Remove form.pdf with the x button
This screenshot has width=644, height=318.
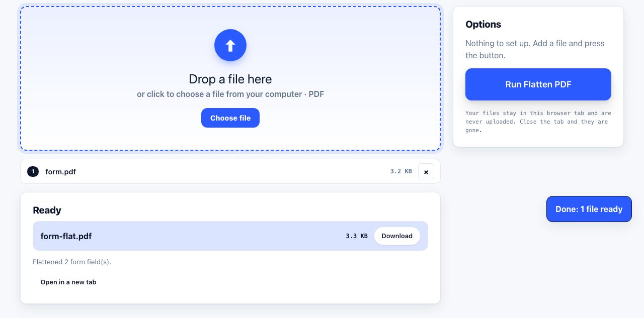(x=426, y=172)
